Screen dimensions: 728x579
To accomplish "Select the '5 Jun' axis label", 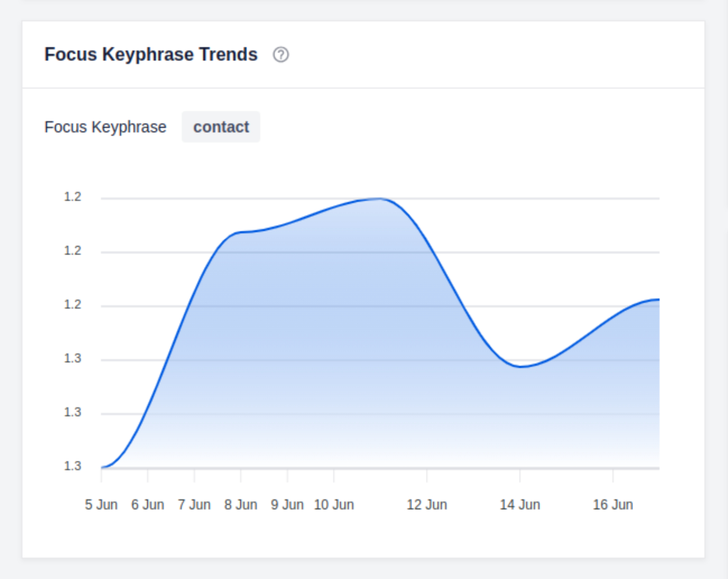I will (x=101, y=505).
